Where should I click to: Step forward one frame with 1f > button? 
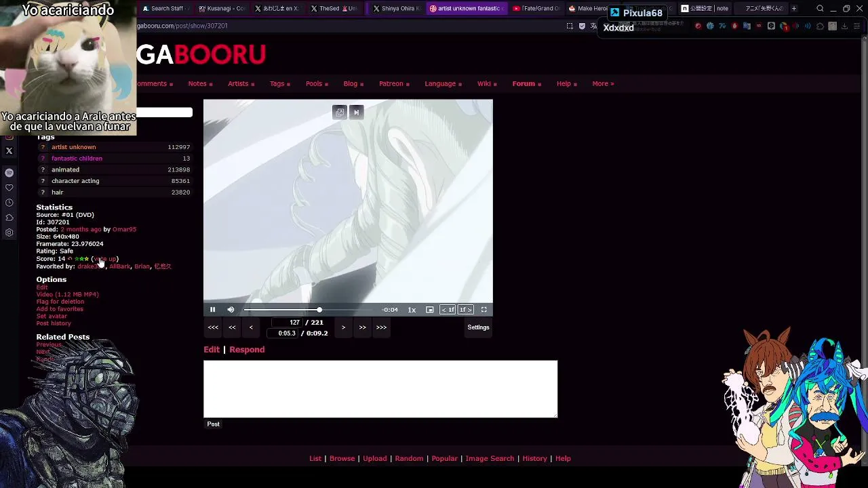(465, 310)
